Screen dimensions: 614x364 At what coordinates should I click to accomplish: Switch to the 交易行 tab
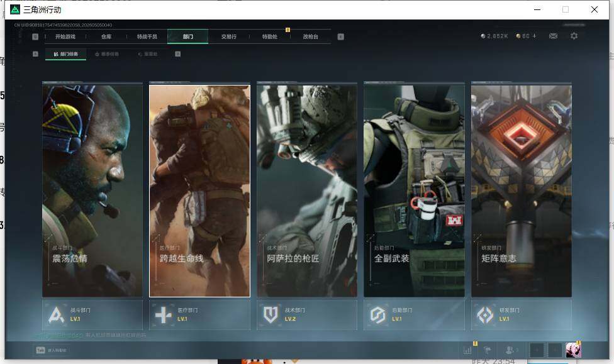coord(229,37)
